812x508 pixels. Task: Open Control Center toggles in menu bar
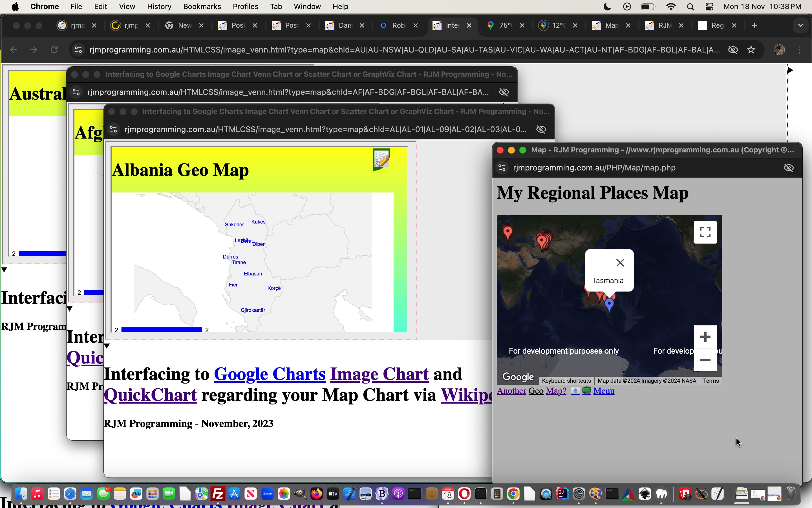[709, 7]
